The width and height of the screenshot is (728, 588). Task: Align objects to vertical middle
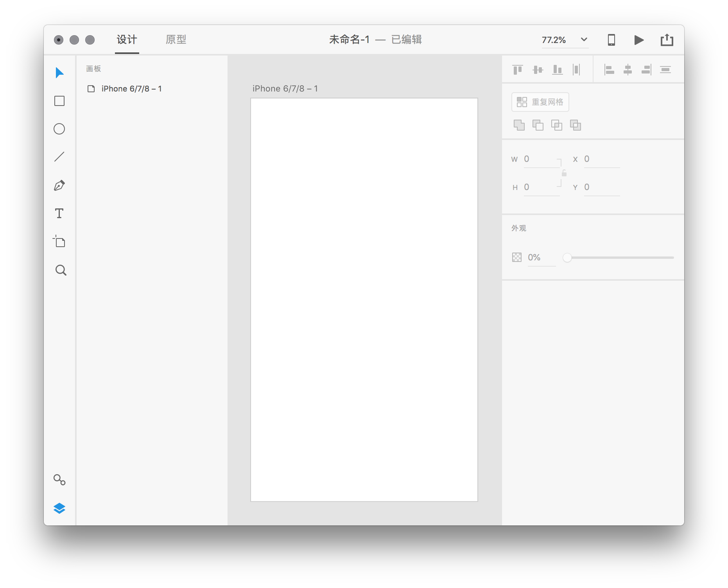(538, 70)
